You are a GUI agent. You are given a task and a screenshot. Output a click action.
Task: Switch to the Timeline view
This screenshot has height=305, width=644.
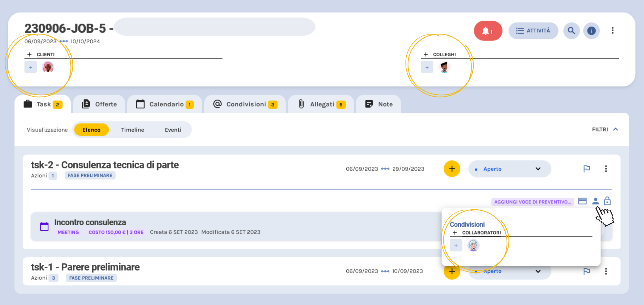[x=133, y=130]
